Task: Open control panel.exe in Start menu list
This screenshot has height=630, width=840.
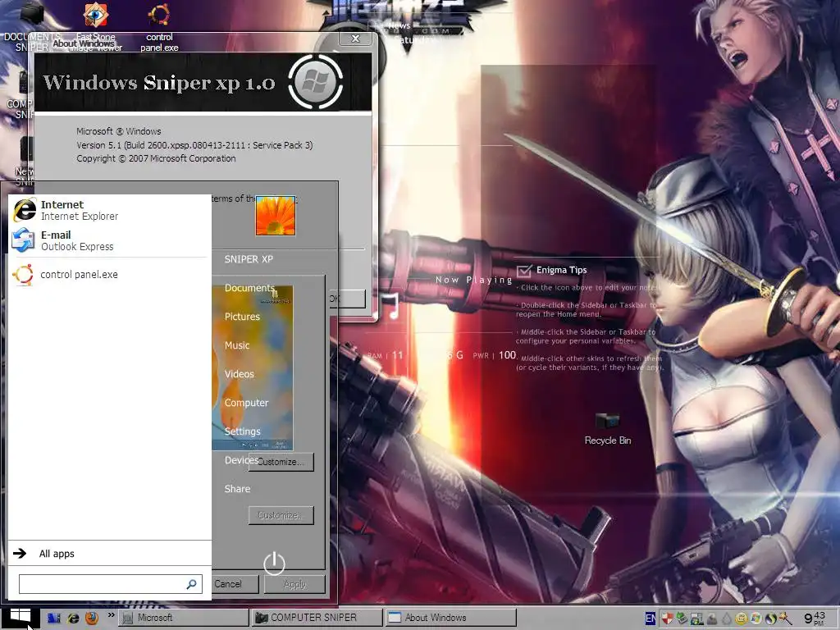Action: pos(110,274)
